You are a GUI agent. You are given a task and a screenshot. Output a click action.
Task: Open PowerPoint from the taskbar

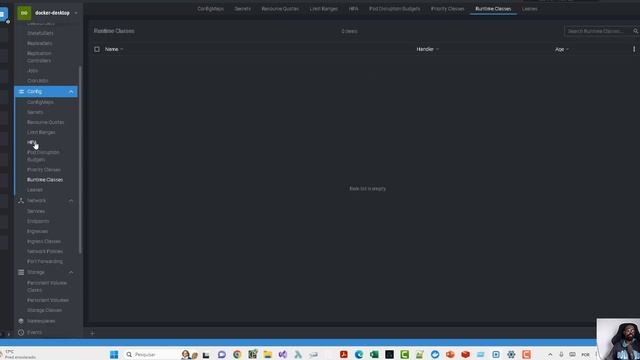point(450,354)
